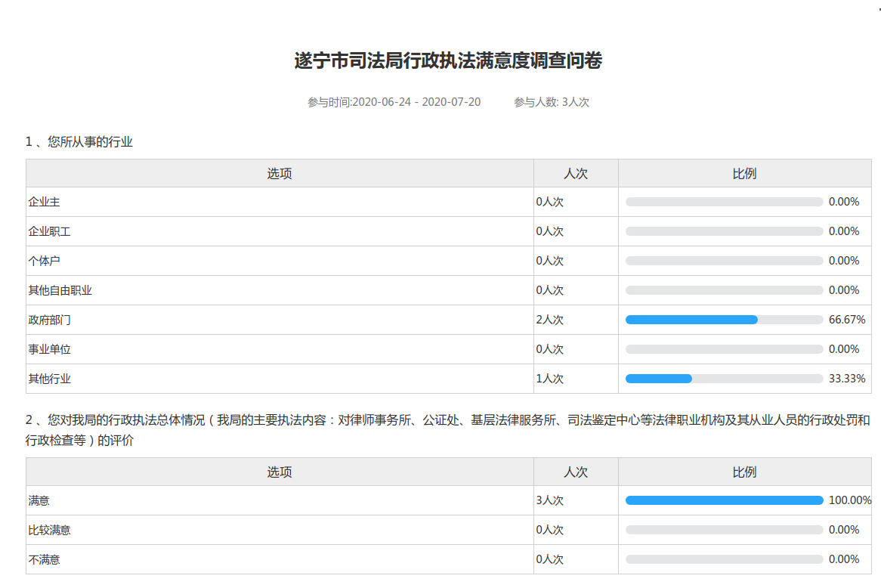Screen dimensions: 881x588
Task: Select the 不满意 option label
Action: 44,559
